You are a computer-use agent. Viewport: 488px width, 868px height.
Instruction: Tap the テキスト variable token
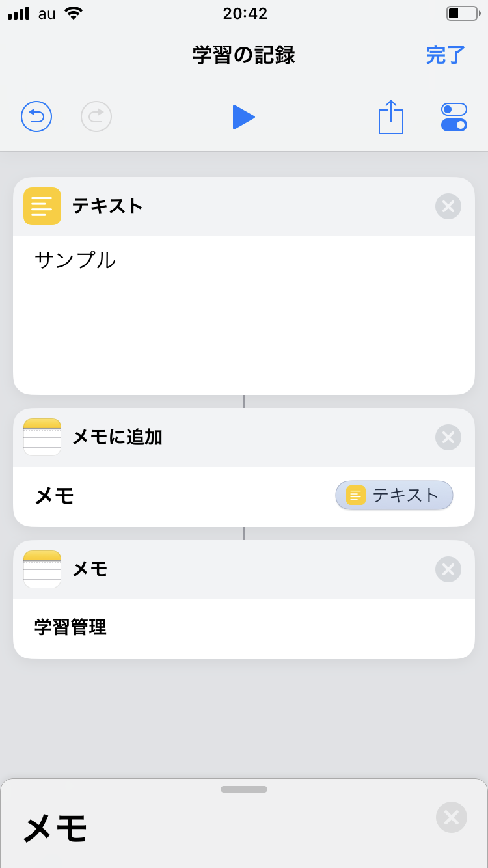[394, 495]
